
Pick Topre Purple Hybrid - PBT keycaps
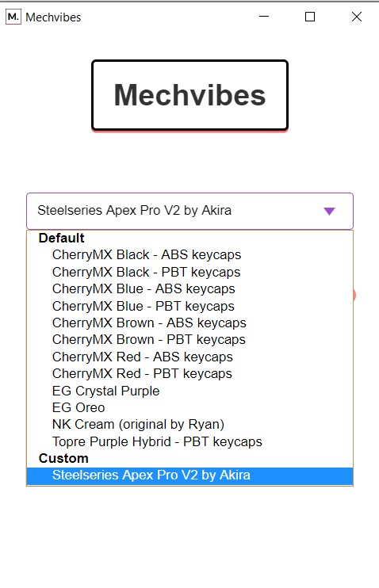(x=189, y=441)
